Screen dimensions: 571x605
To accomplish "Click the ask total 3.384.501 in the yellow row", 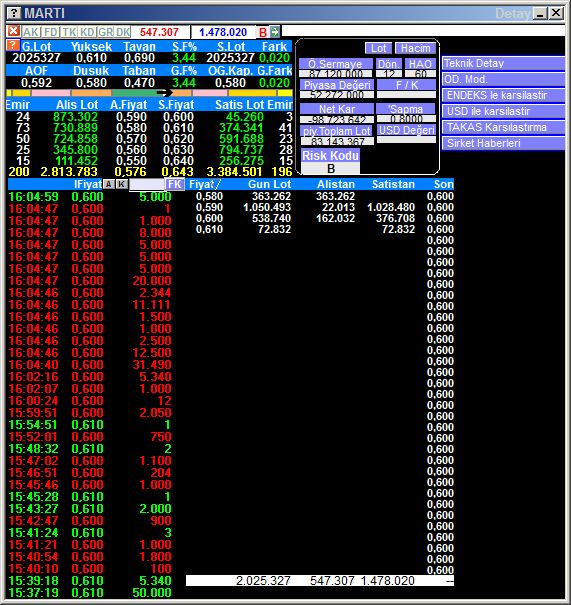I will [234, 172].
